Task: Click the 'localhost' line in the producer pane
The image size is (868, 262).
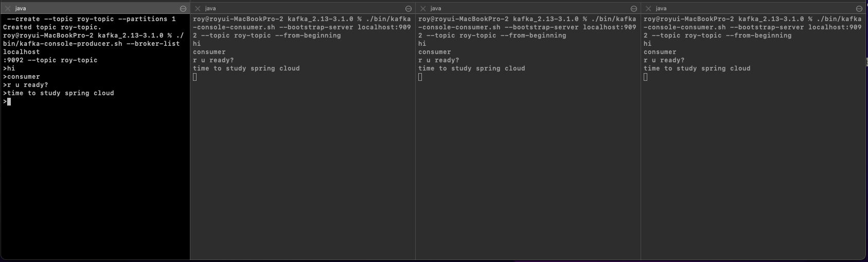Action: (22, 52)
